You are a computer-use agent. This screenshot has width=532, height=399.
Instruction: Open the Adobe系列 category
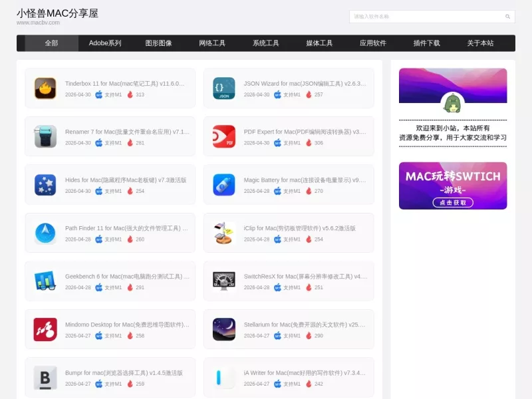105,43
